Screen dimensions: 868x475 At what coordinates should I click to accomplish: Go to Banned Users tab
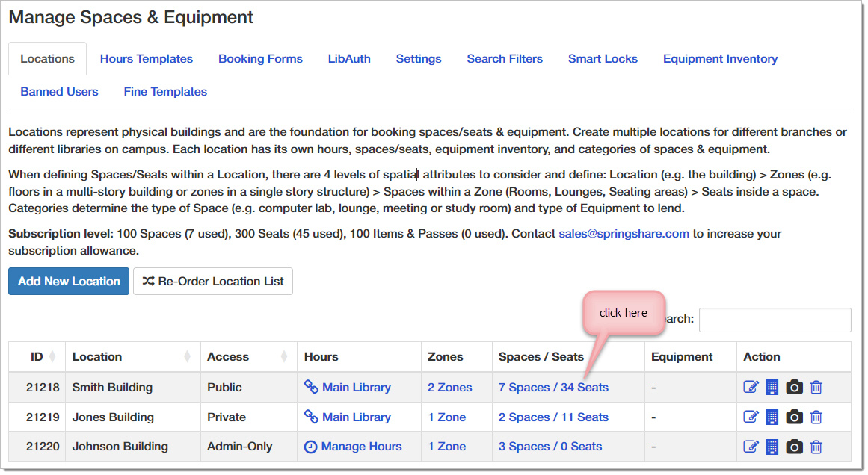(x=59, y=92)
